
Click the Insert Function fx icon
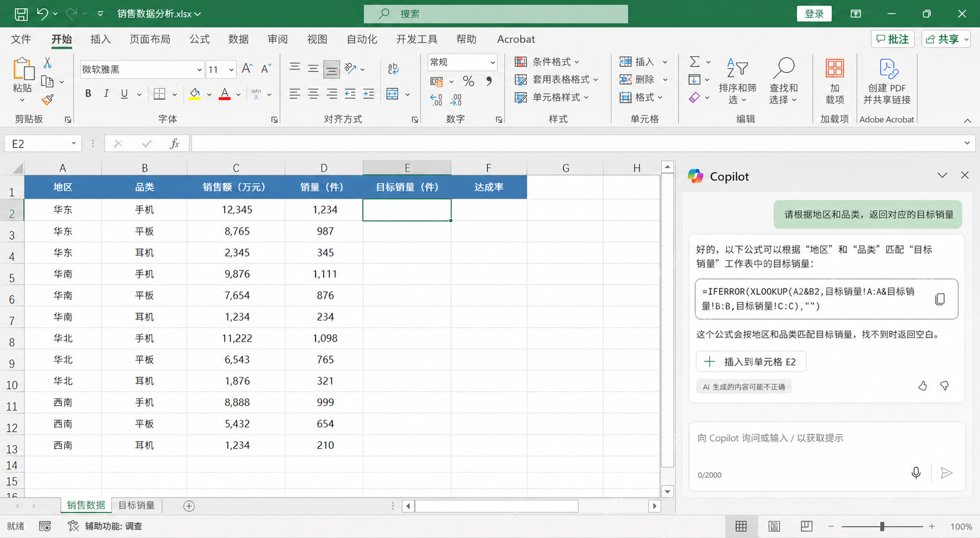(x=174, y=144)
